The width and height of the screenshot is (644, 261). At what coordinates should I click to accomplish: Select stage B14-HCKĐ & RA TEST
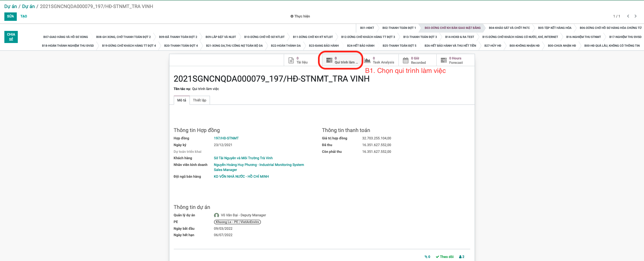(460, 37)
